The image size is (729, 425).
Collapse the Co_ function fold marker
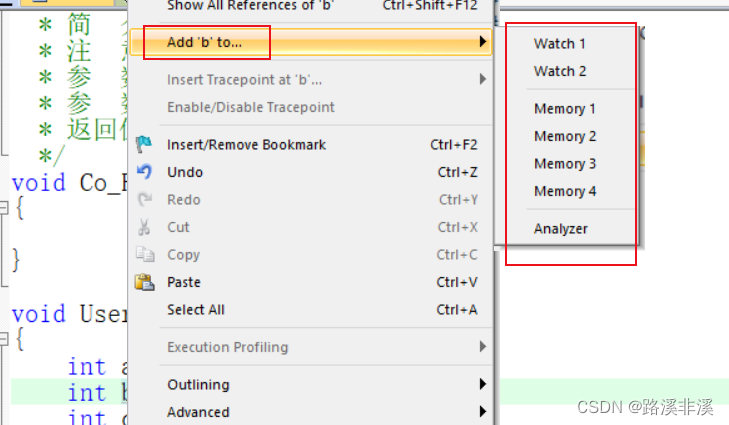pos(4,207)
